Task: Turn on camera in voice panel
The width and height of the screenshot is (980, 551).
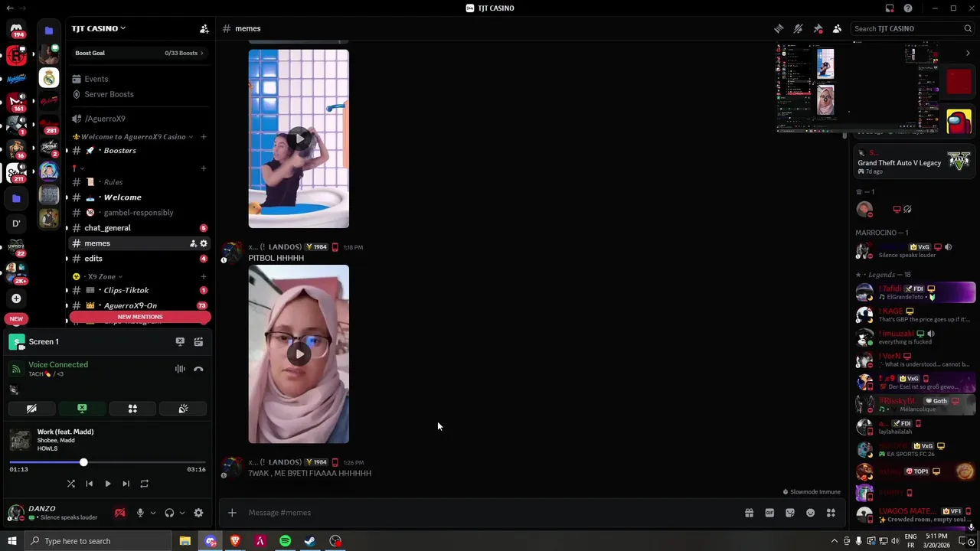Action: pos(31,409)
